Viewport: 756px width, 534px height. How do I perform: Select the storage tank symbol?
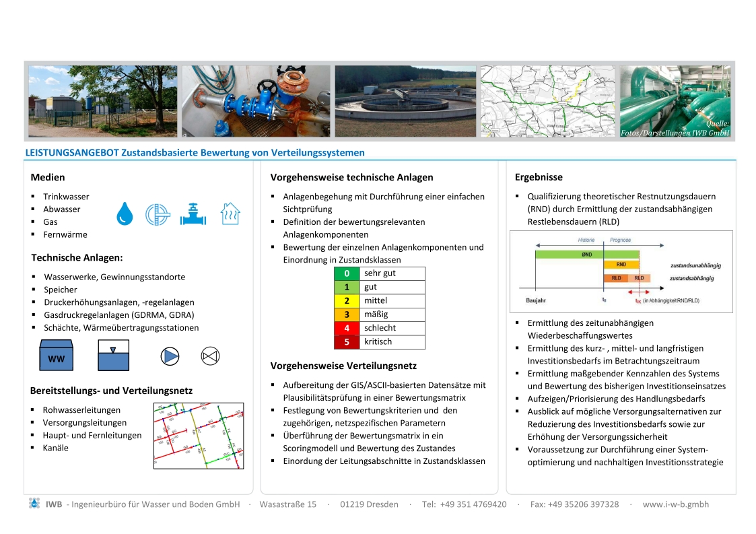pos(113,355)
